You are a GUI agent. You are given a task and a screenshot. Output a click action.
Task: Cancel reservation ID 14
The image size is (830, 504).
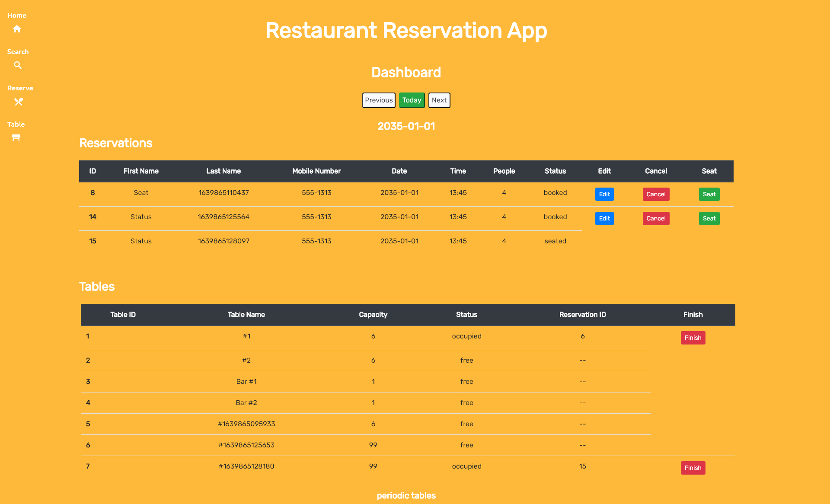coord(656,218)
